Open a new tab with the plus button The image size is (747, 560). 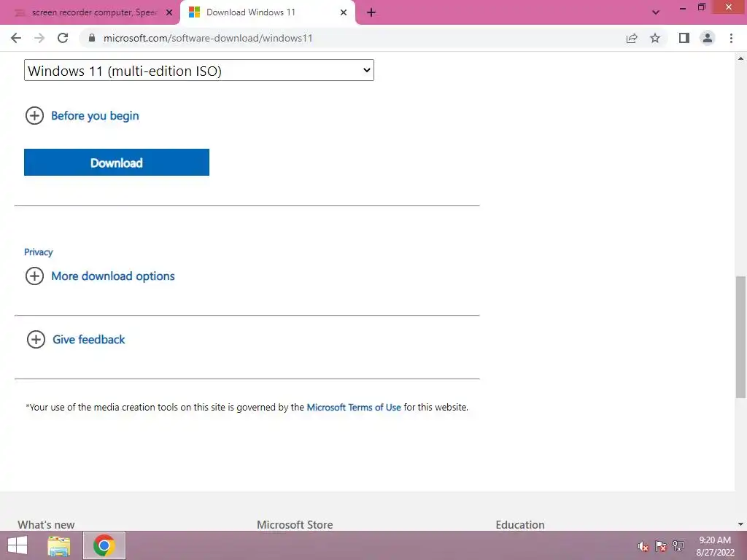pos(371,12)
